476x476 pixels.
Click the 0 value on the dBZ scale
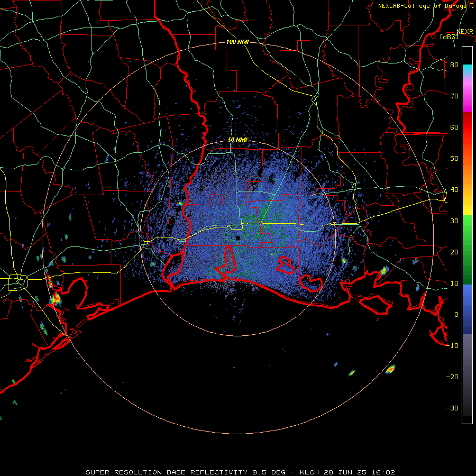456,315
